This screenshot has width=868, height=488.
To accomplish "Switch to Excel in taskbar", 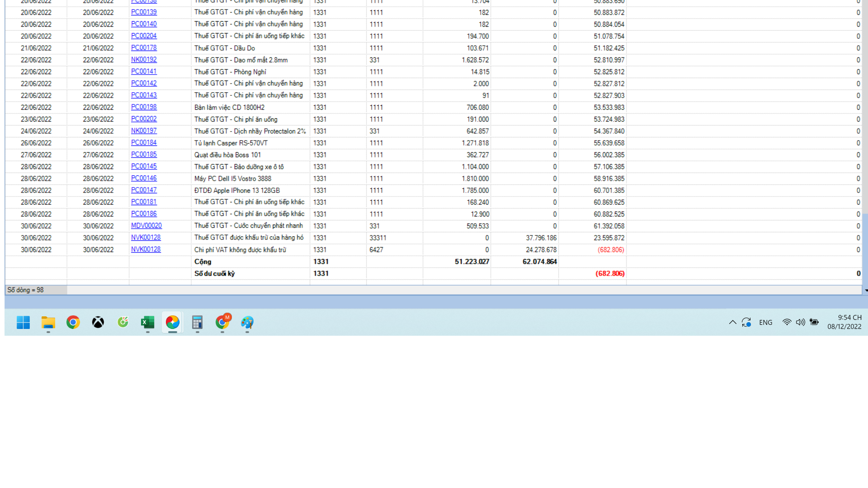I will tap(148, 322).
